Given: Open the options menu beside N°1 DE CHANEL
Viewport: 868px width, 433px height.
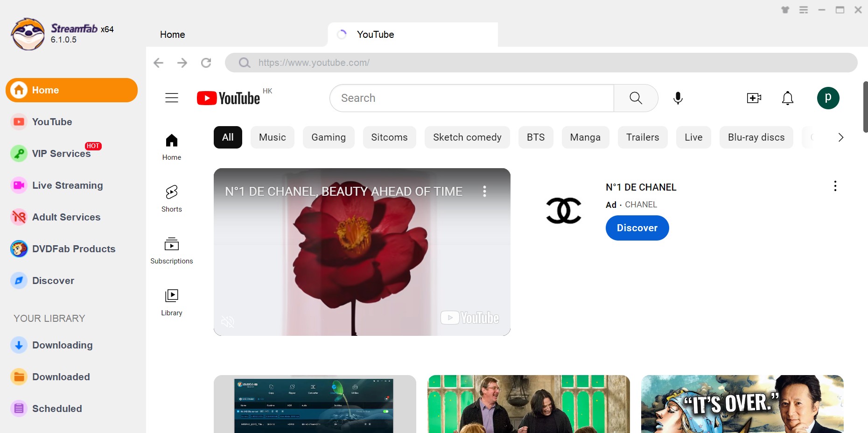Looking at the screenshot, I should coord(835,186).
